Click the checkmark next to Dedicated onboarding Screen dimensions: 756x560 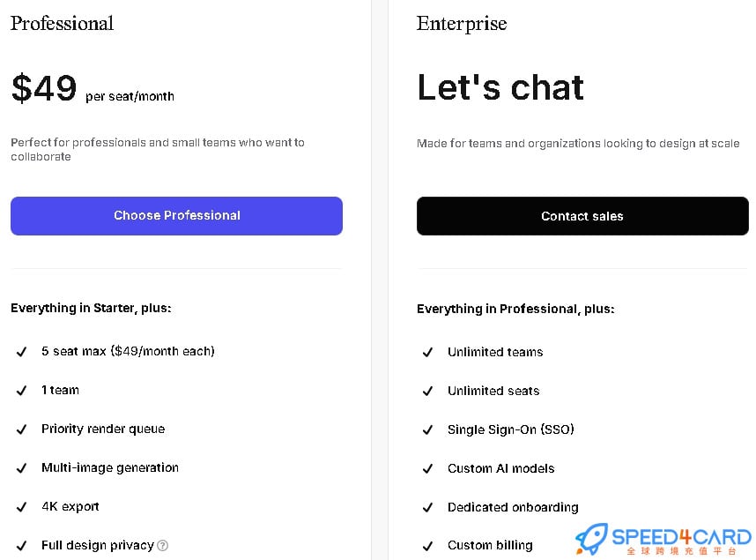427,507
